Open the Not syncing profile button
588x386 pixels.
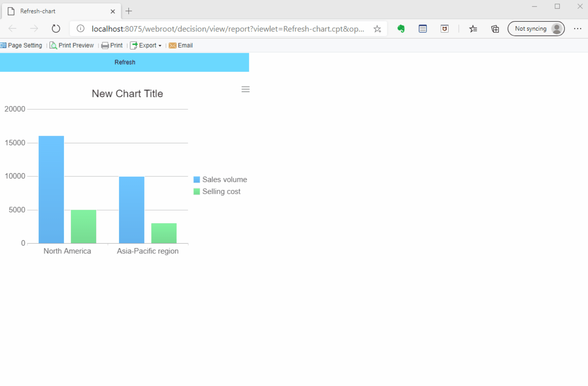pyautogui.click(x=536, y=29)
